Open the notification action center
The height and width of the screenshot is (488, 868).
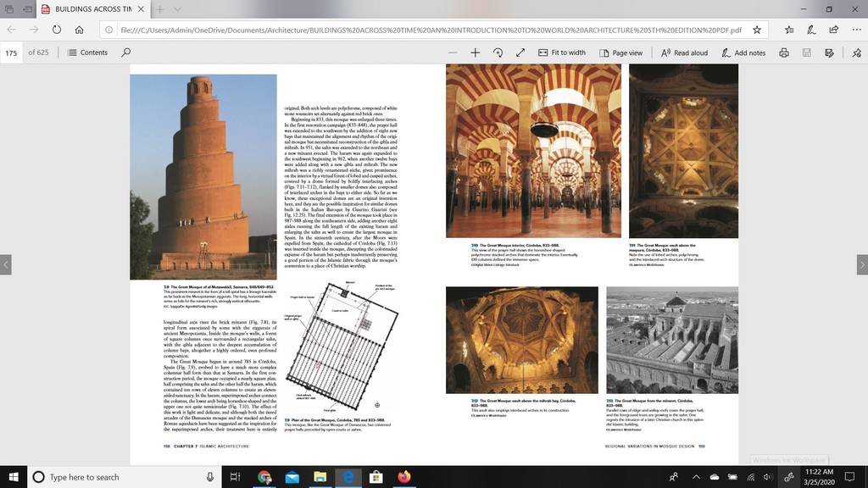pyautogui.click(x=849, y=477)
